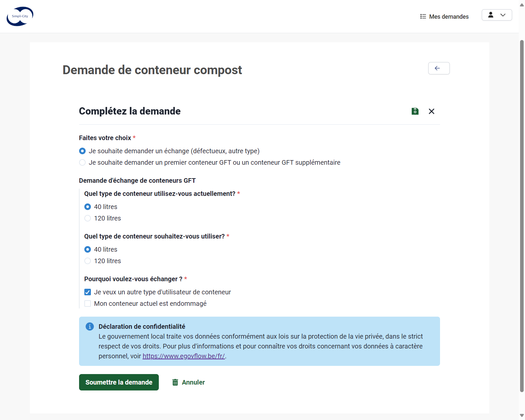Screen dimensions: 525x420
Task: Click the back arrow button
Action: 439,68
